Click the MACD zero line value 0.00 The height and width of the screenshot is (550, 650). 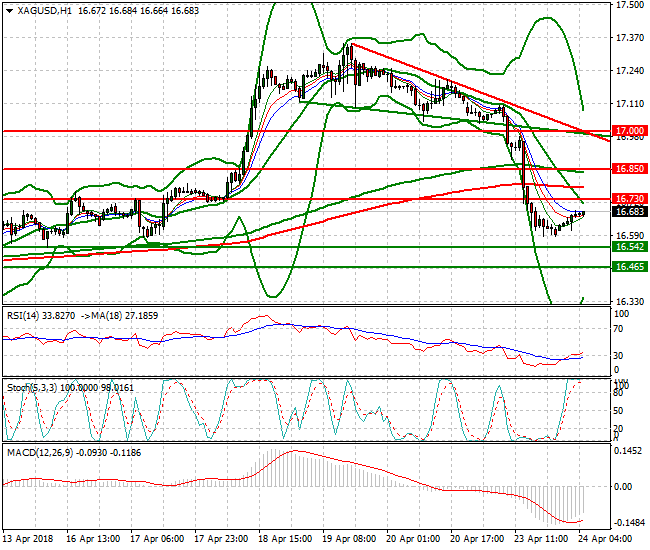coord(623,487)
